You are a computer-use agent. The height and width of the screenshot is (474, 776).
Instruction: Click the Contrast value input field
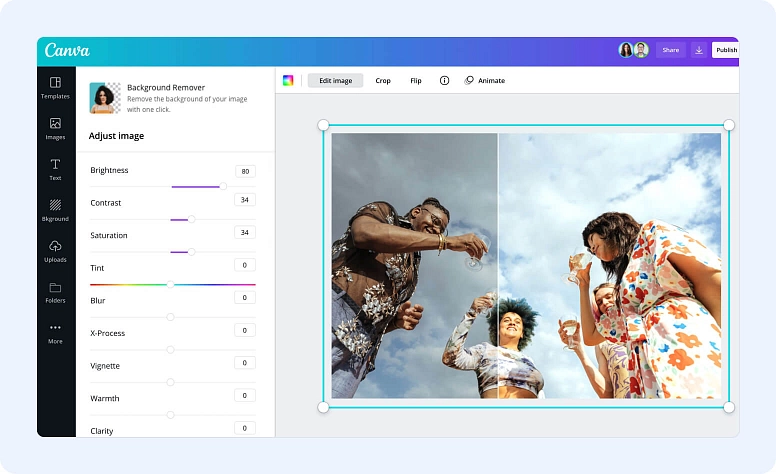click(245, 200)
